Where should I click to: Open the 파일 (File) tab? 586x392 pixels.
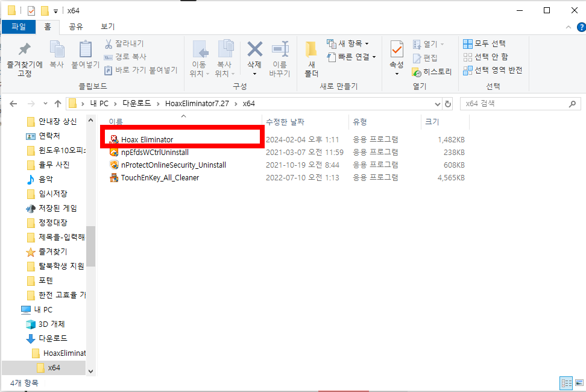click(19, 27)
